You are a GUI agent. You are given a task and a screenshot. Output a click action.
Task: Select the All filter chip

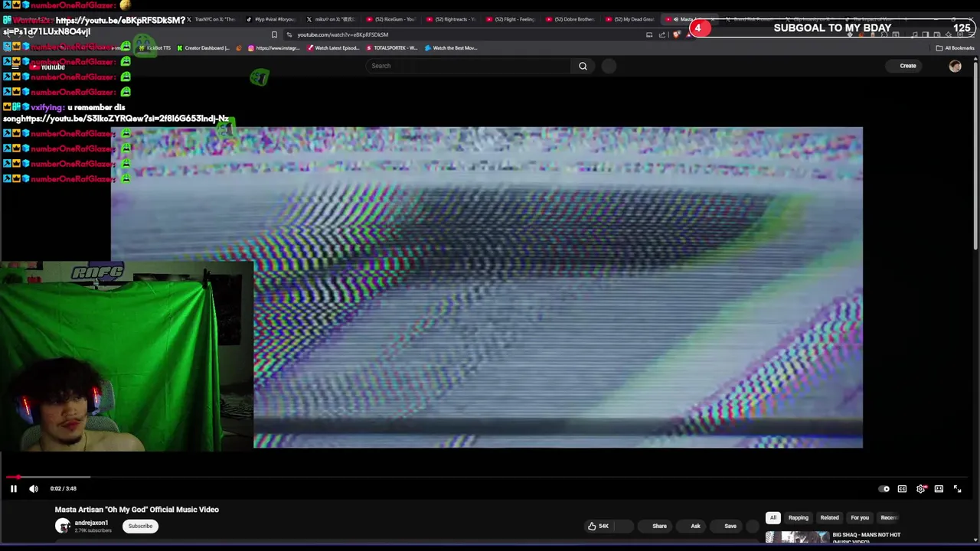point(773,517)
